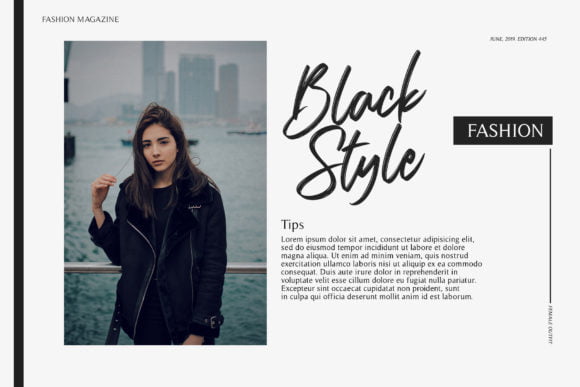Select the Tips heading
The height and width of the screenshot is (387, 580).
click(292, 225)
